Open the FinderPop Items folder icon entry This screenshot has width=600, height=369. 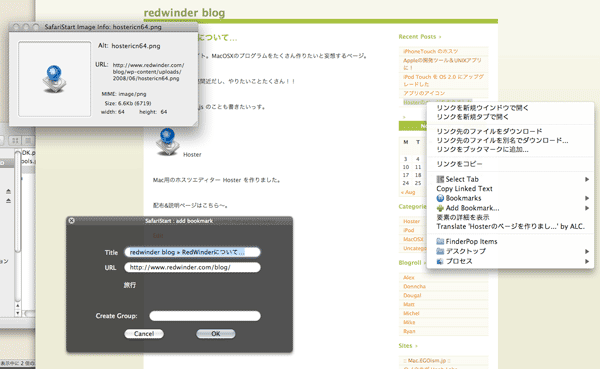[x=440, y=242]
